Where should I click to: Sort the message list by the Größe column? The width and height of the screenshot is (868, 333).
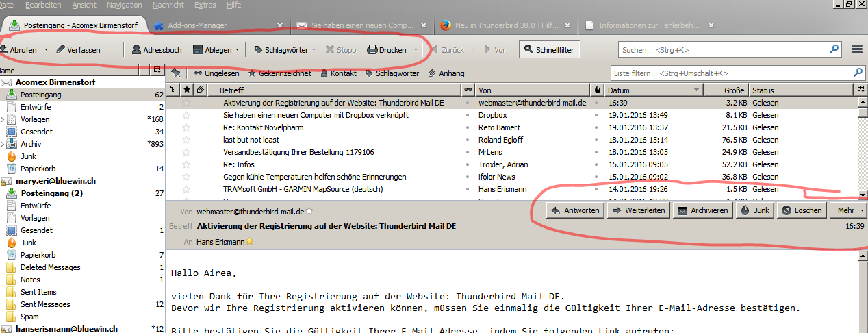coord(726,90)
